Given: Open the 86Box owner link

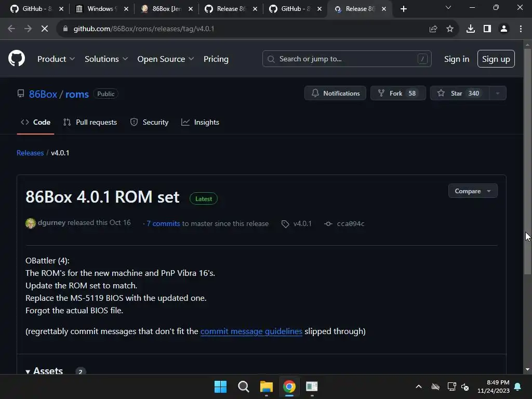Looking at the screenshot, I should click(x=43, y=94).
